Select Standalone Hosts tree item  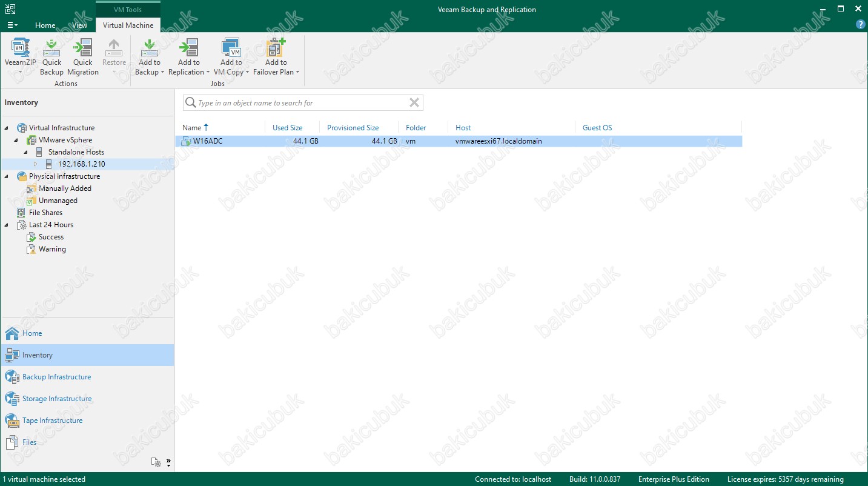(76, 152)
